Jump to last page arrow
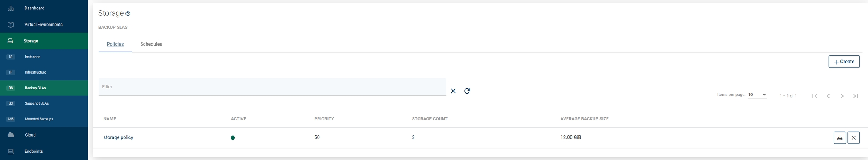This screenshot has width=868, height=160. [x=856, y=96]
